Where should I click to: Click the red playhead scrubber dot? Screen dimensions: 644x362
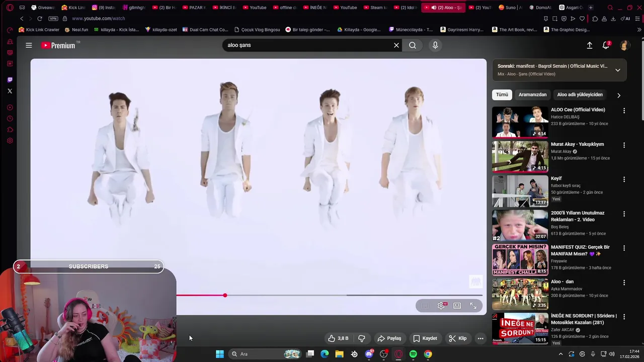225,295
